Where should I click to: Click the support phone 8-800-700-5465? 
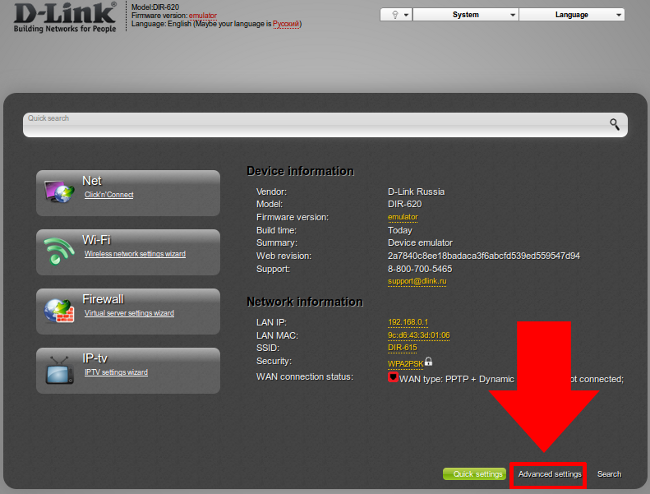click(x=420, y=269)
